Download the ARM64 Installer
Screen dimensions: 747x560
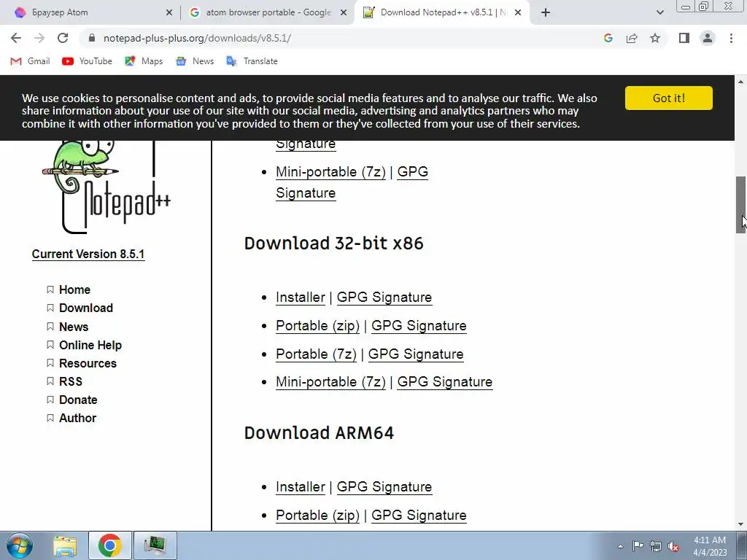click(x=300, y=487)
